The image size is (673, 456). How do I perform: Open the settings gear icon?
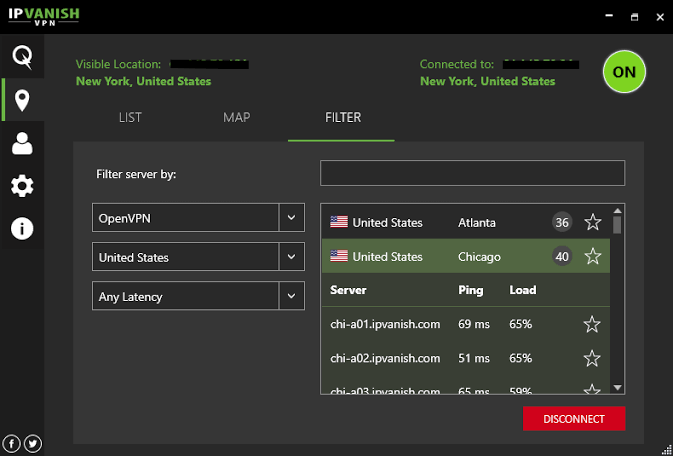tap(21, 186)
